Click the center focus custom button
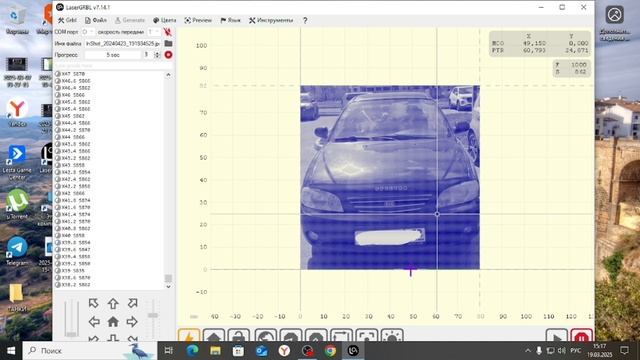 coord(367,336)
